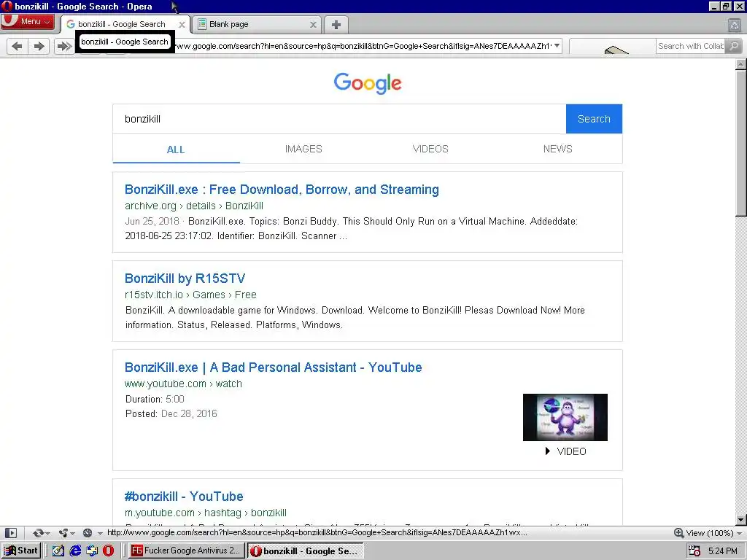Screen dimensions: 747x560
Task: Launch Opera from the quick launch bar
Action: point(109,551)
